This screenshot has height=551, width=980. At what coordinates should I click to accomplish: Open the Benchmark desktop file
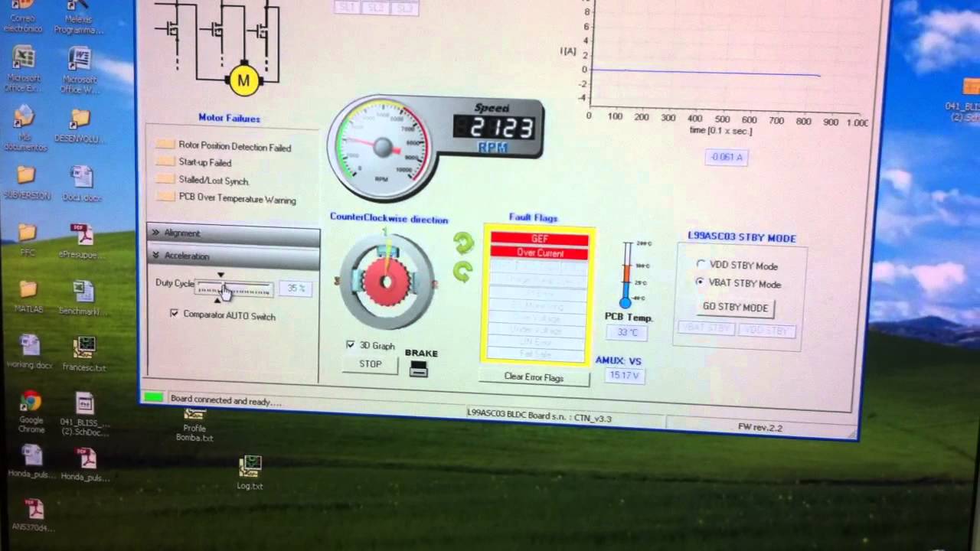83,298
